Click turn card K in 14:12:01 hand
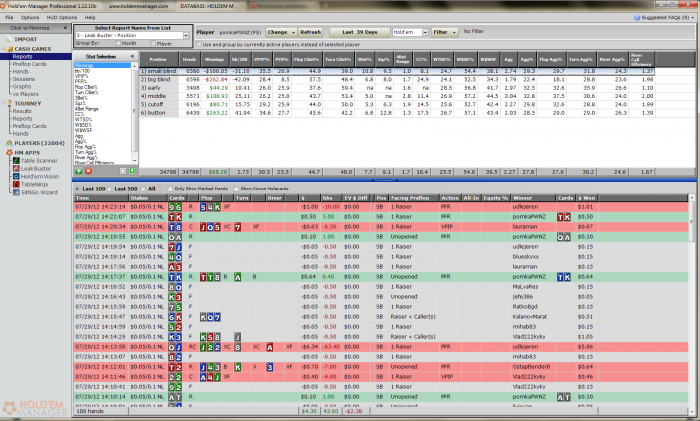This screenshot has height=421, width=700. click(238, 367)
